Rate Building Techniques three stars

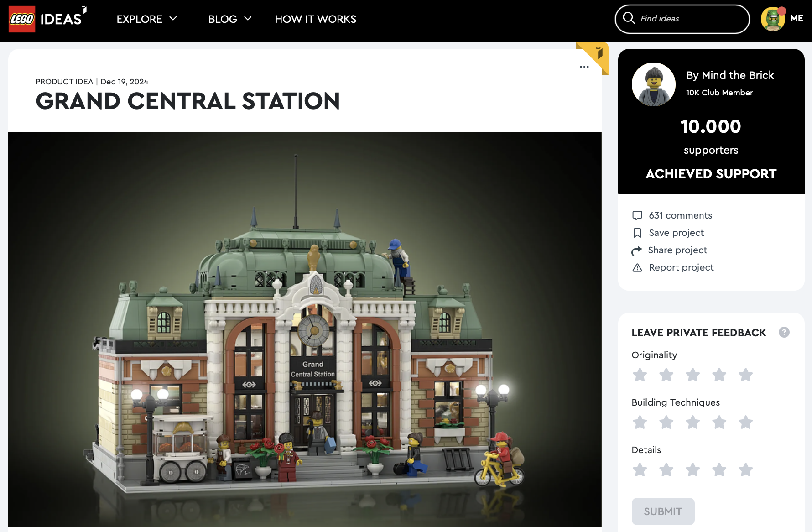tap(693, 422)
